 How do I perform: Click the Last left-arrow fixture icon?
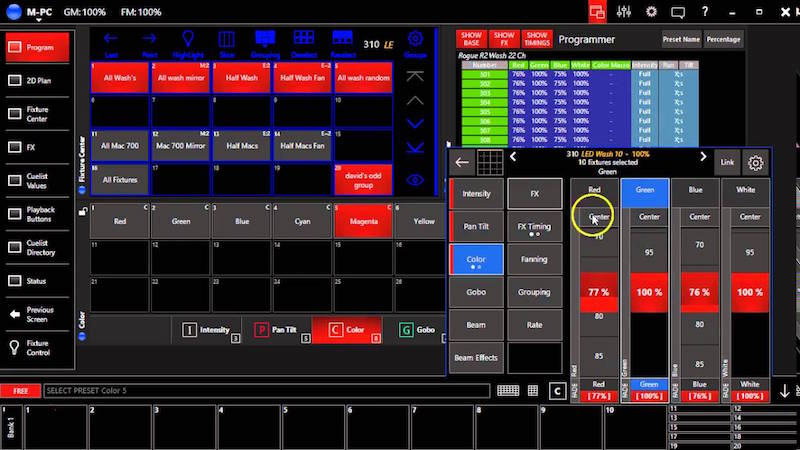111,40
